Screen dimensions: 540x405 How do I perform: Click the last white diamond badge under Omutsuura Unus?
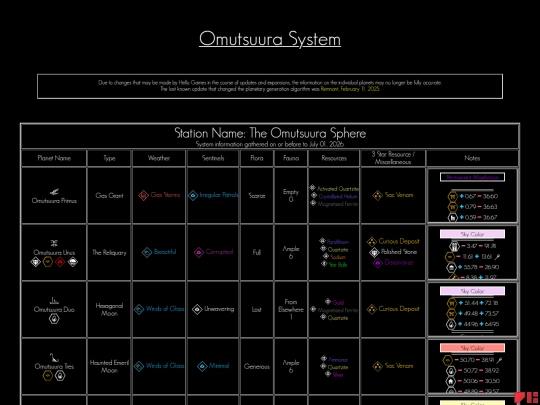(73, 262)
